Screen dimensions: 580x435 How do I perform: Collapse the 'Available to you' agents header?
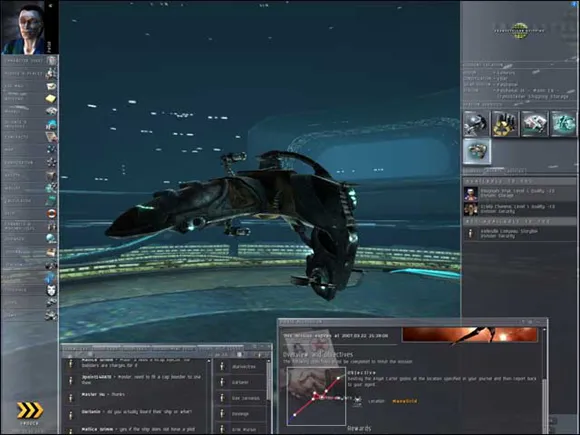[x=520, y=181]
